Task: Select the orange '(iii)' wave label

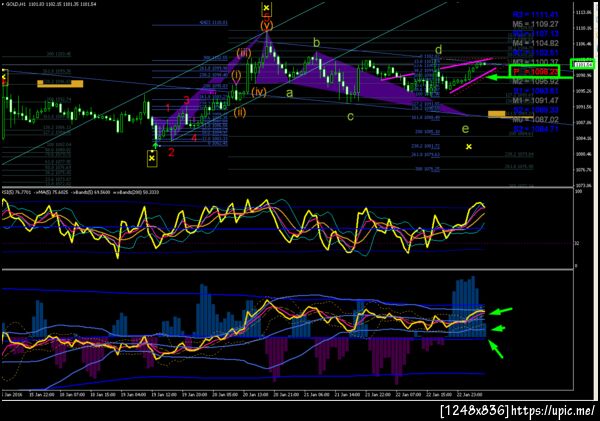Action: pos(244,53)
